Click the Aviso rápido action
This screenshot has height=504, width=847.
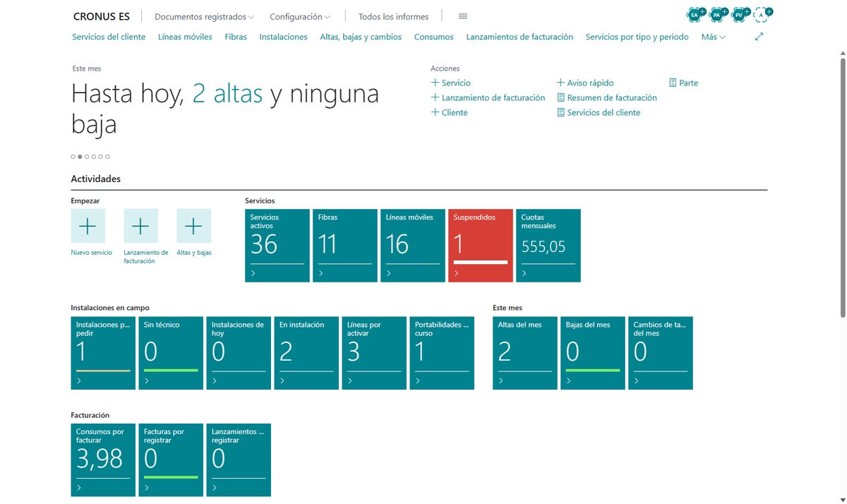pyautogui.click(x=585, y=83)
